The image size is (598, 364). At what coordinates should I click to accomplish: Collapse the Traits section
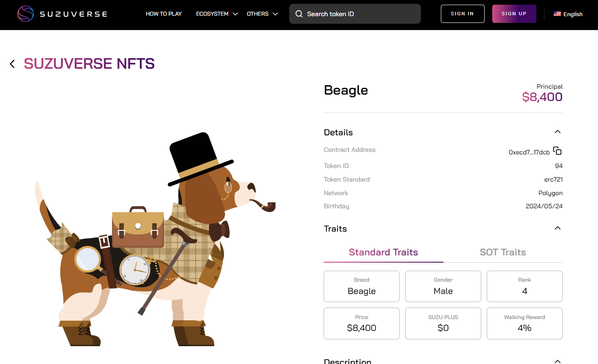558,228
